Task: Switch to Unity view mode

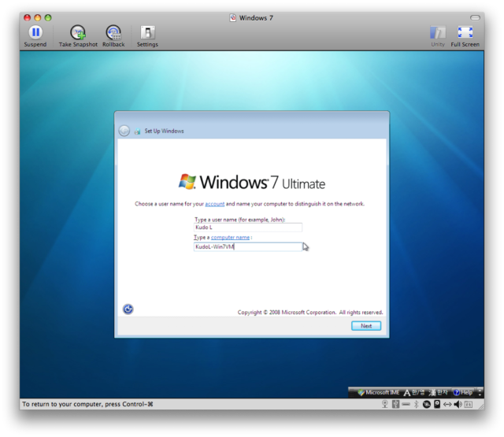Action: click(x=438, y=36)
